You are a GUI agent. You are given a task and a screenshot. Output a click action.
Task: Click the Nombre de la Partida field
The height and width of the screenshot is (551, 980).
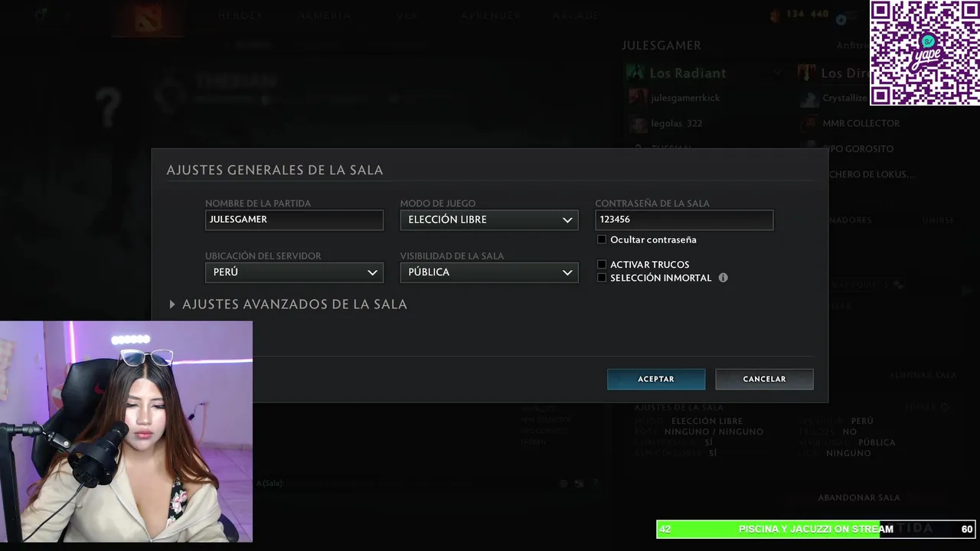coord(294,220)
